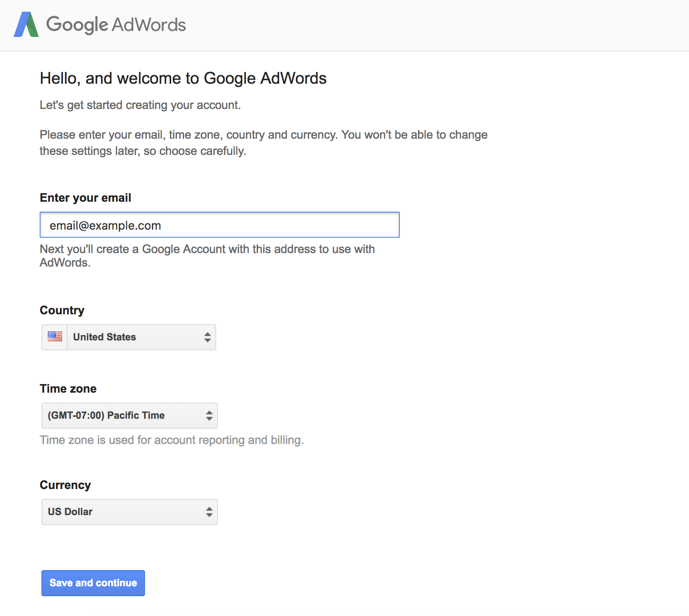Click the "Hello, and welcome" page heading
The image size is (689, 616).
click(183, 78)
